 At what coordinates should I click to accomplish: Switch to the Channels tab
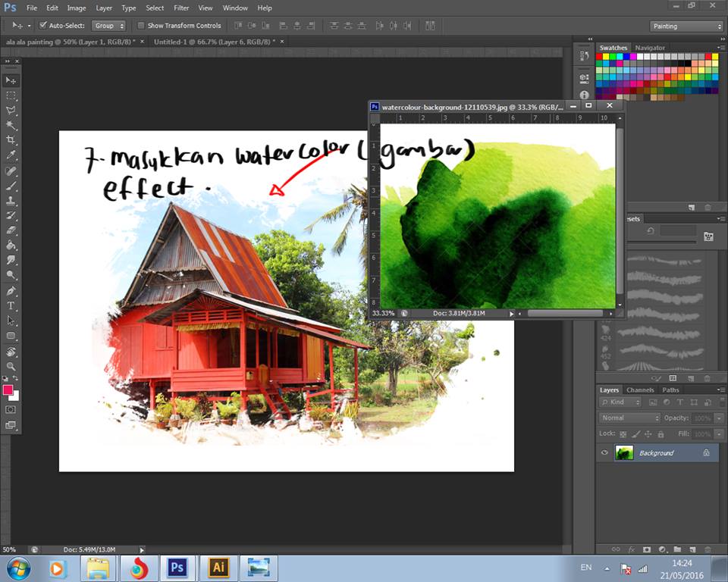pyautogui.click(x=640, y=390)
